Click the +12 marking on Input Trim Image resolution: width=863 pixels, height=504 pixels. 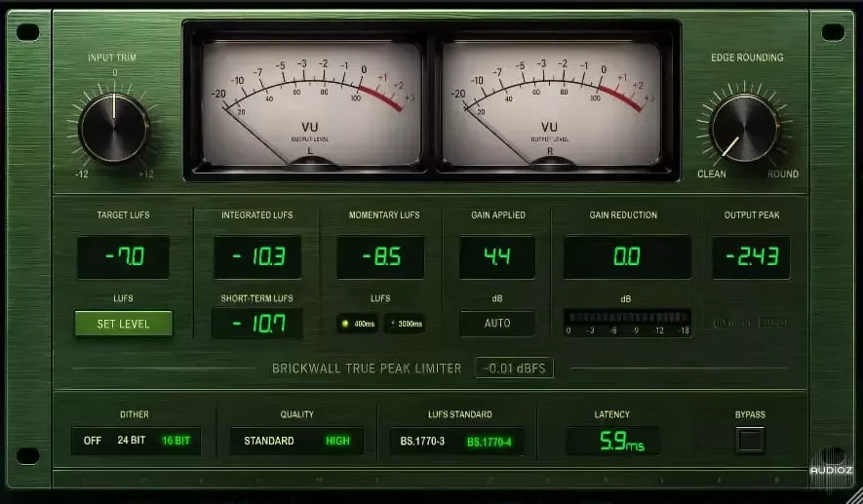[146, 174]
